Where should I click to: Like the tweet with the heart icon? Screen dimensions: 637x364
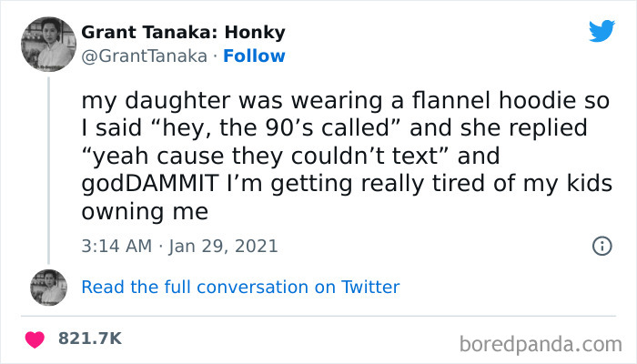(x=35, y=339)
